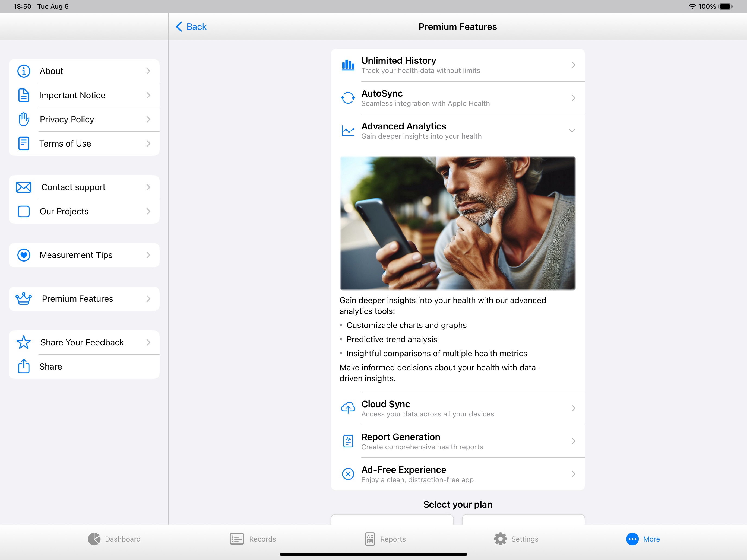Viewport: 747px width, 560px height.
Task: Go Back from Premium Features
Action: pos(191,27)
